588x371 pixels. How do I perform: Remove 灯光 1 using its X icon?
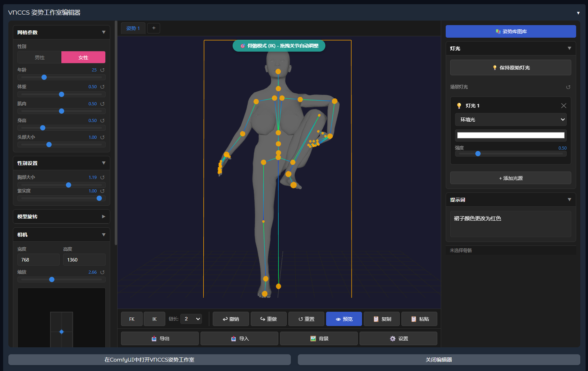pyautogui.click(x=564, y=106)
